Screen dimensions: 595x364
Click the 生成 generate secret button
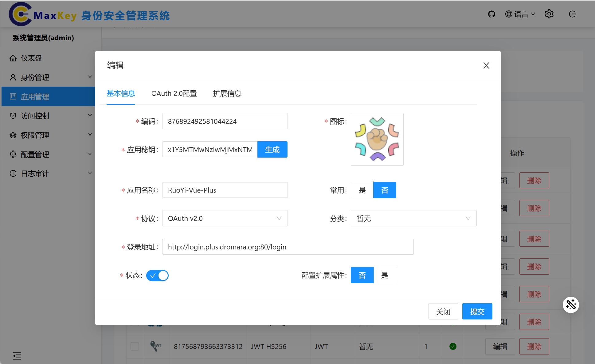click(x=272, y=149)
